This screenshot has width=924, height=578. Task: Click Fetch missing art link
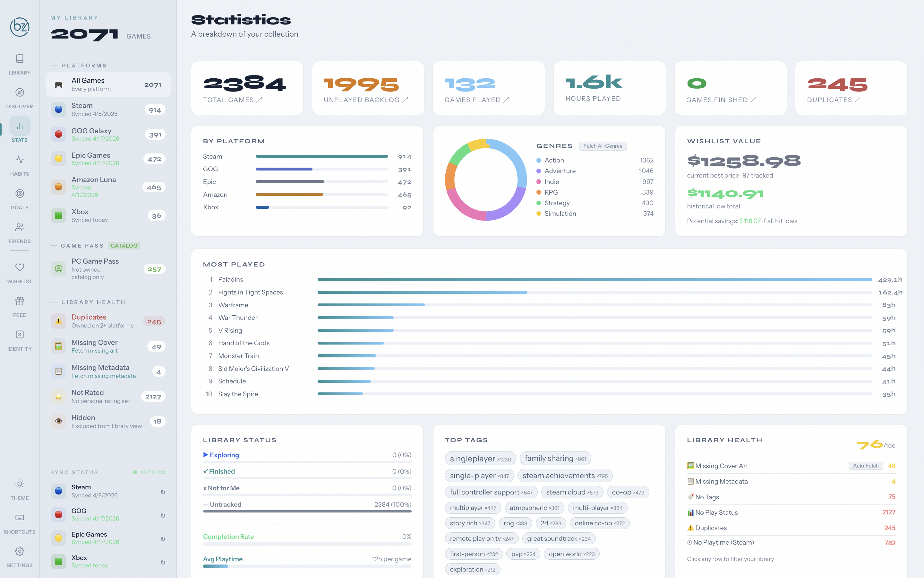pyautogui.click(x=94, y=351)
